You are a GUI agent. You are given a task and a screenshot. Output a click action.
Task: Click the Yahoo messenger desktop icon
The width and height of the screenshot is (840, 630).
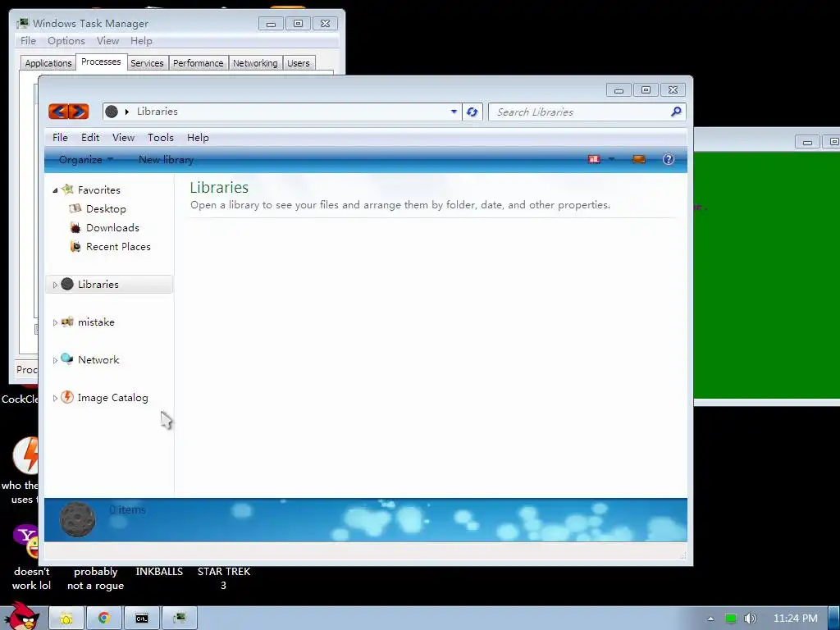click(25, 541)
